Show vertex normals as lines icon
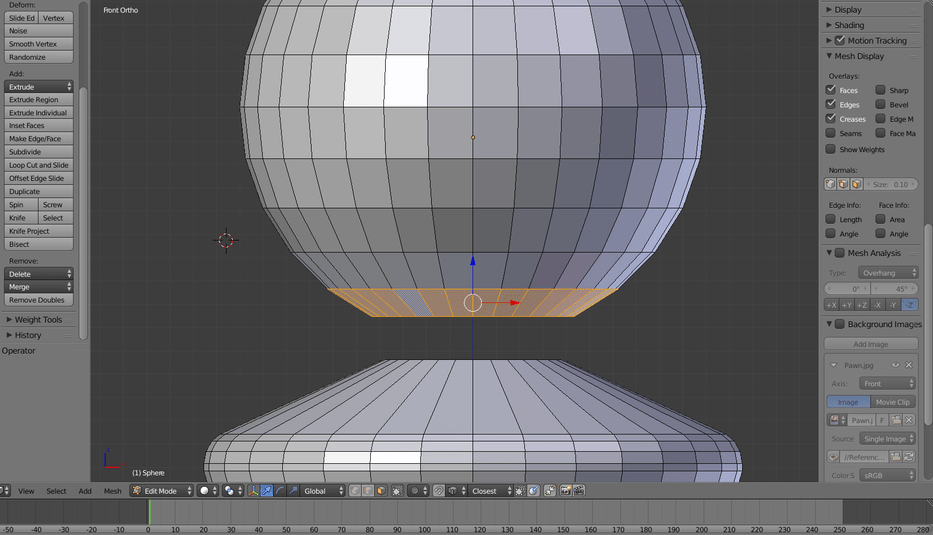 (830, 184)
